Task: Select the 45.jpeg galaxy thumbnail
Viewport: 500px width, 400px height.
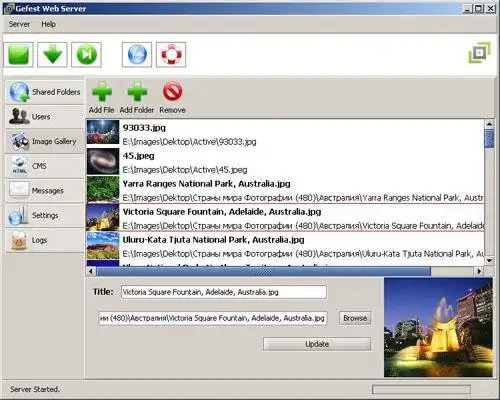Action: click(x=103, y=161)
